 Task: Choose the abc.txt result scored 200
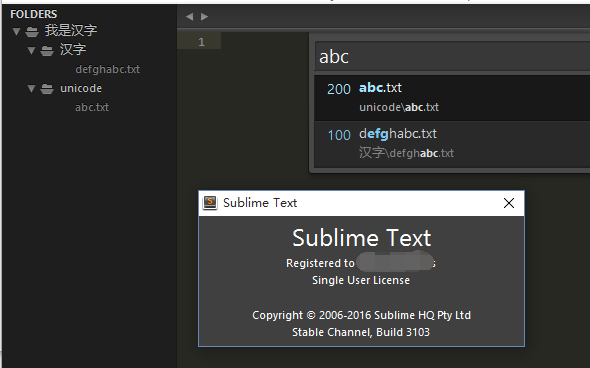point(452,98)
